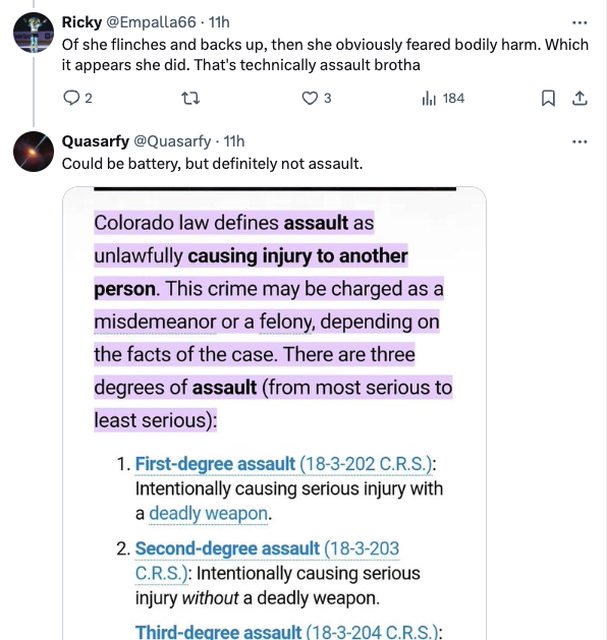Bookmark Ricky's tweet

547,98
